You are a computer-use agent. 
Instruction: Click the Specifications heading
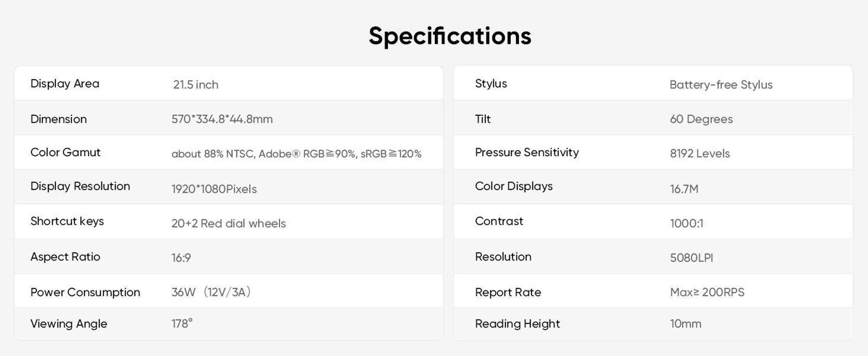coord(450,36)
